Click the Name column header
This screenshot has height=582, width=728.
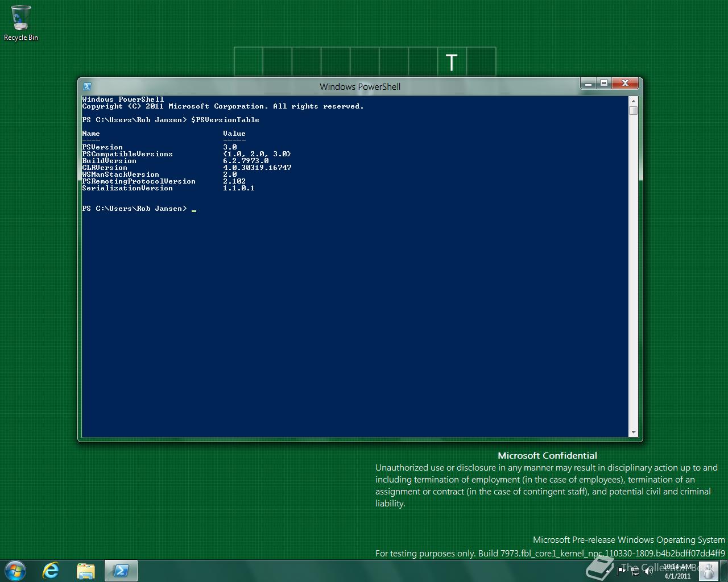pos(91,134)
